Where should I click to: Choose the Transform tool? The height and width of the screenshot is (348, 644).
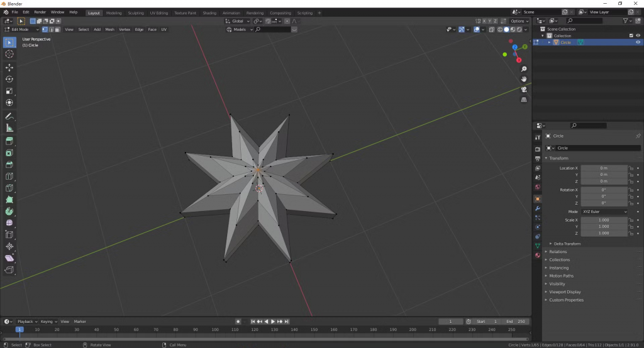pyautogui.click(x=9, y=102)
